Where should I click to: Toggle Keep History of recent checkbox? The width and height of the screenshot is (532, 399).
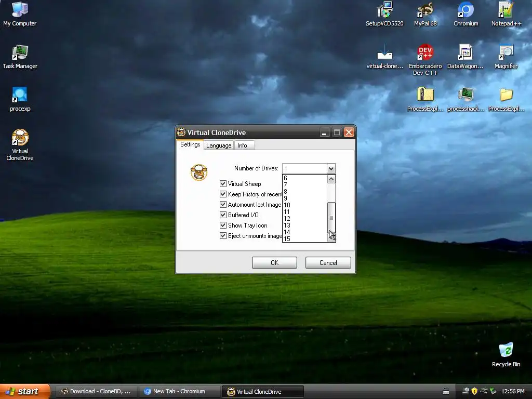click(223, 194)
